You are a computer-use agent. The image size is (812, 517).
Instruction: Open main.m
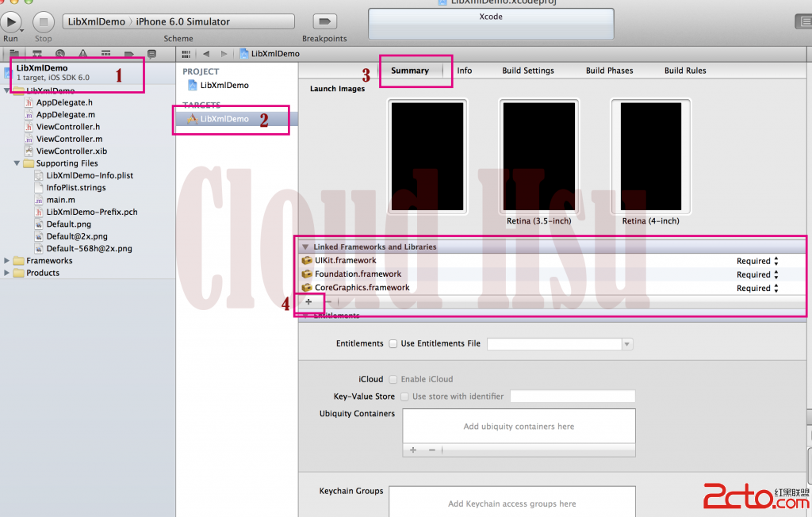click(x=60, y=200)
